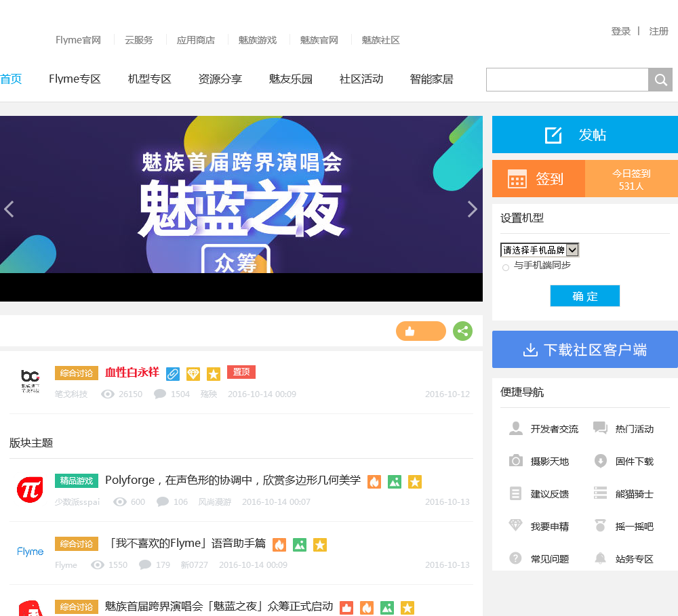Open the 魅族社区 top link

click(x=381, y=40)
